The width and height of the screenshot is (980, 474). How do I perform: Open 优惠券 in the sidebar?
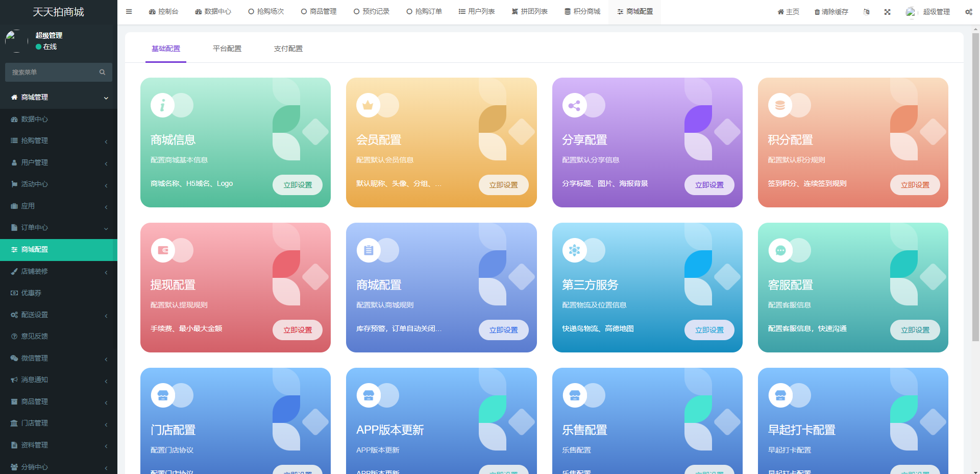click(59, 293)
